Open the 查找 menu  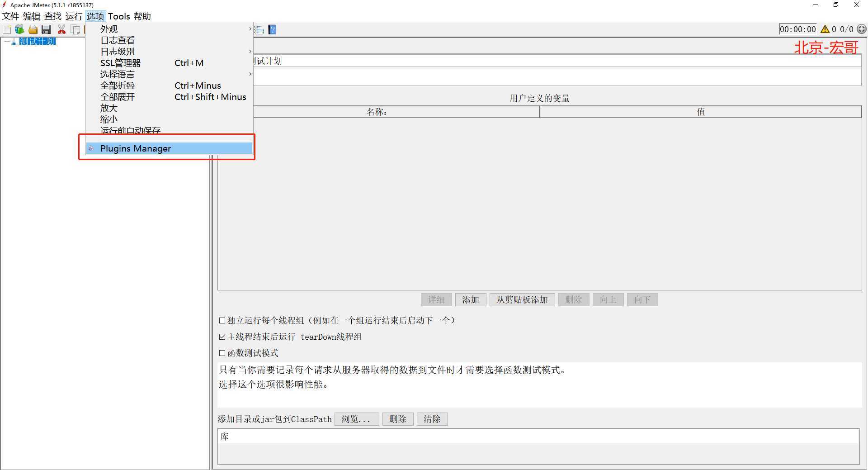(x=53, y=16)
